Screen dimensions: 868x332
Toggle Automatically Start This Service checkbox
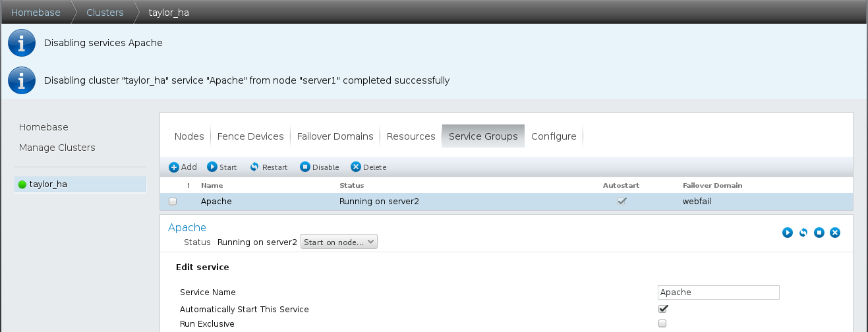click(x=663, y=309)
